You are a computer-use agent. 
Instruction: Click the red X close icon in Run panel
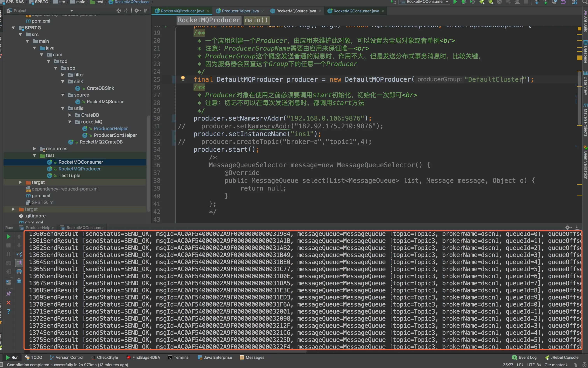pyautogui.click(x=8, y=303)
